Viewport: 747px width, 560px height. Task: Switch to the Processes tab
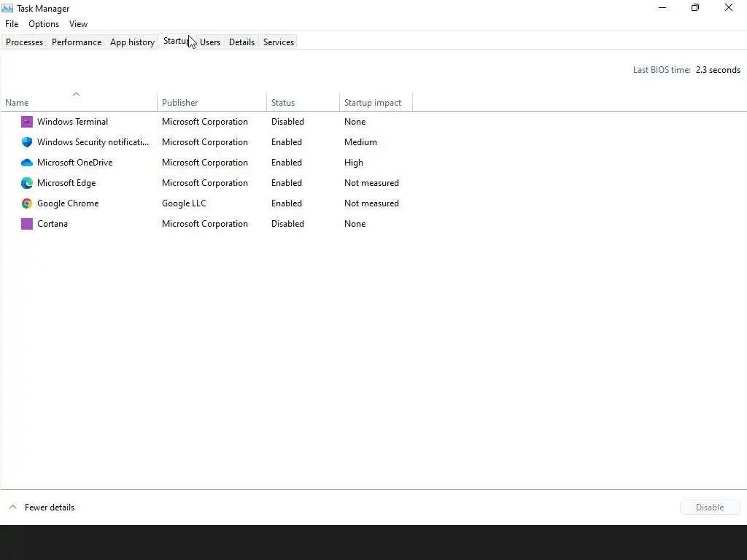pyautogui.click(x=24, y=42)
